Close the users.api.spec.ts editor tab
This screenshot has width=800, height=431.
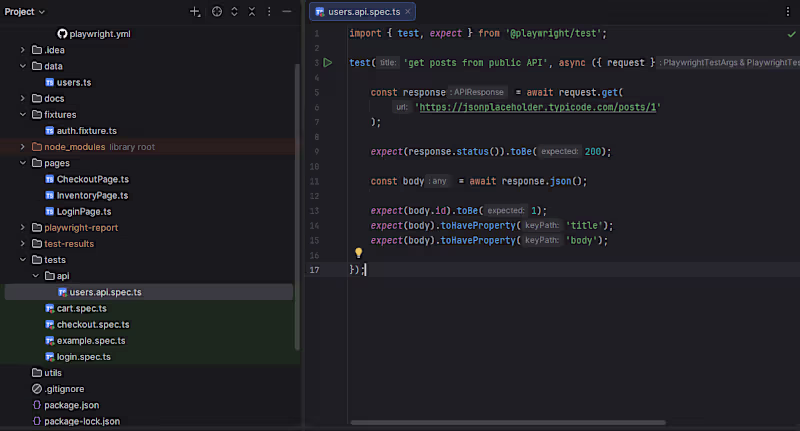[x=408, y=11]
